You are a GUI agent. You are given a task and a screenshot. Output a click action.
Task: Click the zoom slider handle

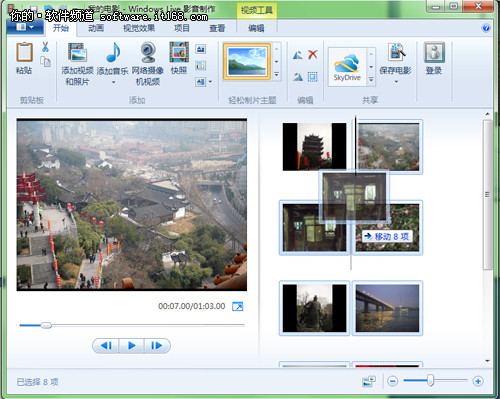tap(431, 381)
